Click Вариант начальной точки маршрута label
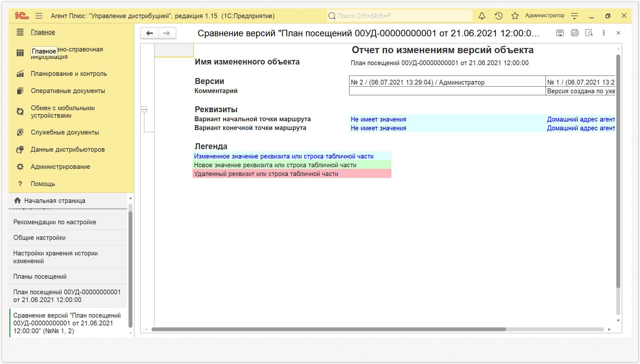 tap(252, 119)
